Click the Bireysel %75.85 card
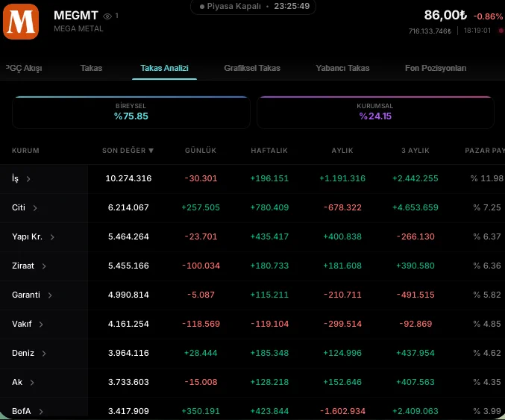The width and height of the screenshot is (505, 420). 131,113
